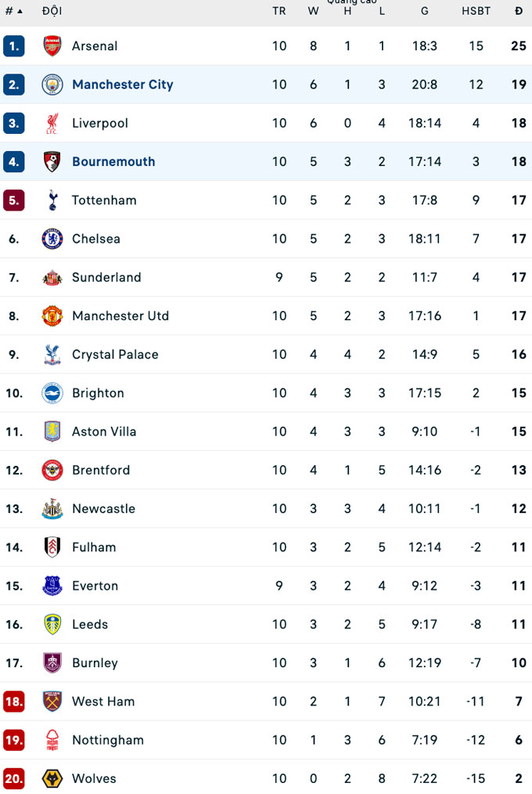The height and width of the screenshot is (794, 532).
Task: Click the Tottenham club crest icon
Action: click(52, 200)
